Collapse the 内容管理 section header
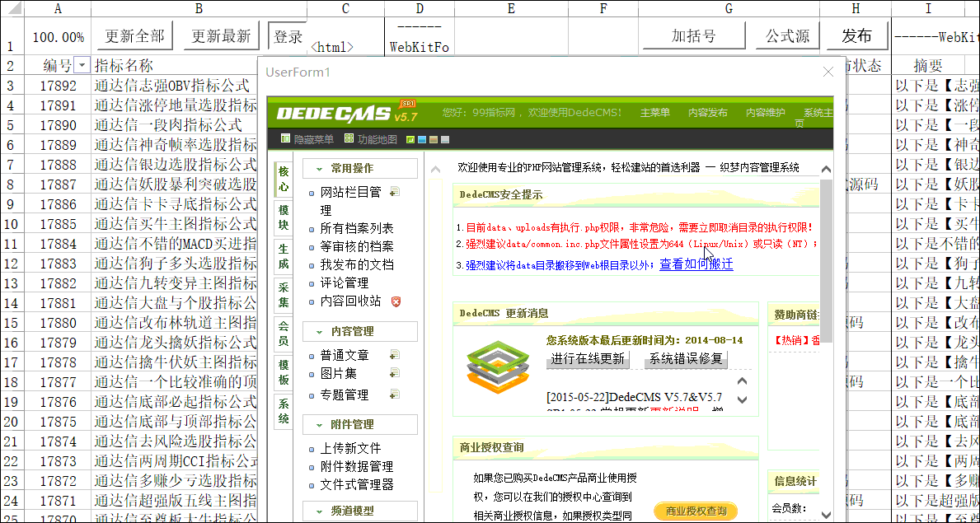This screenshot has height=523, width=980. 359,331
